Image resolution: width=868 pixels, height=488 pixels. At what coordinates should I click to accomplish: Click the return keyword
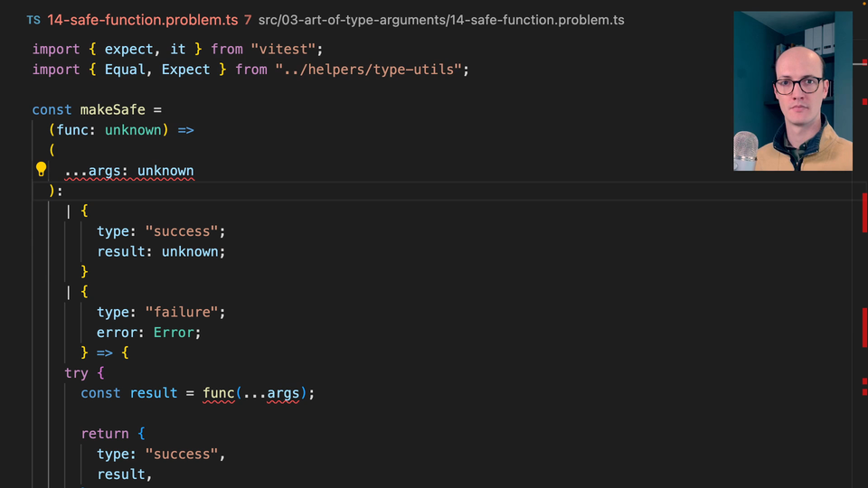click(104, 434)
